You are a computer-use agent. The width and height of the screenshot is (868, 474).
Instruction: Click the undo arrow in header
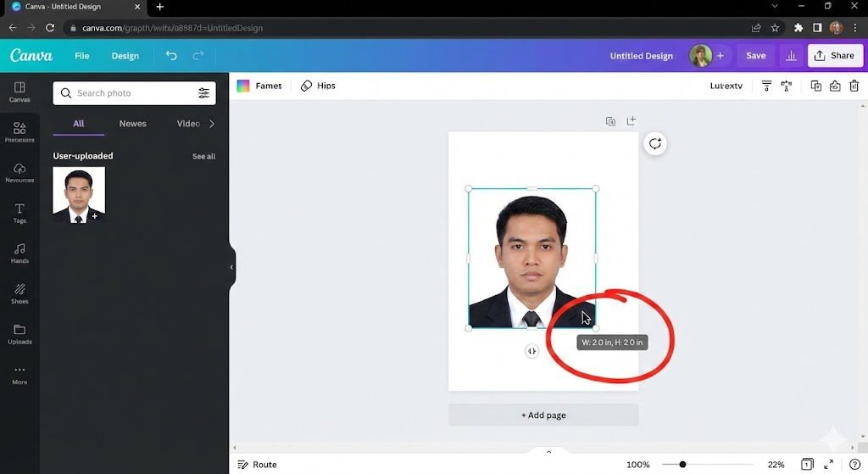click(x=171, y=56)
